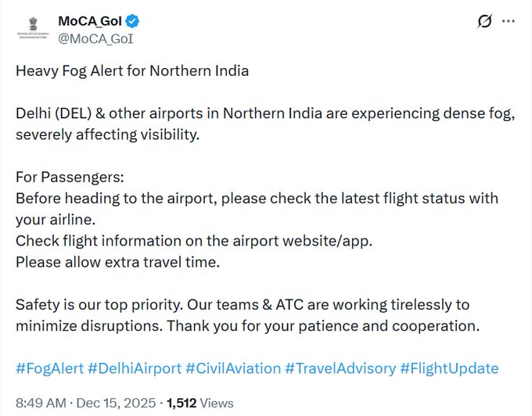
Task: Click the 1,512 Views count
Action: (x=199, y=403)
